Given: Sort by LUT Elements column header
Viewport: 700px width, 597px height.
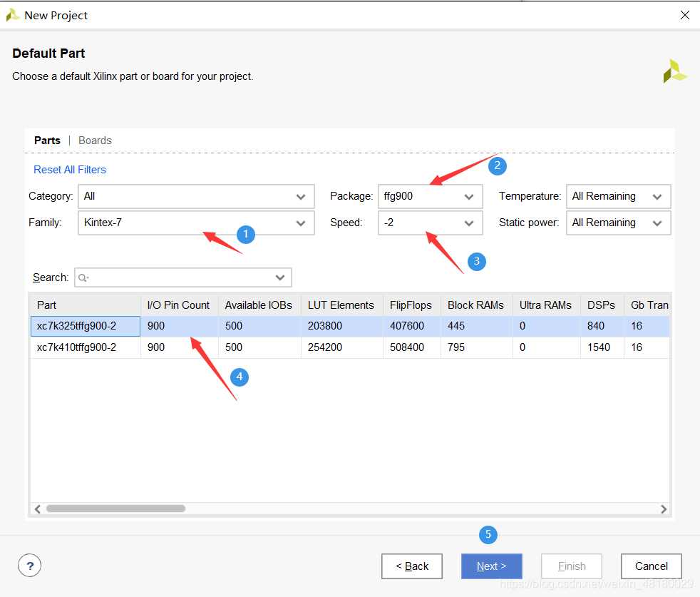Looking at the screenshot, I should coord(342,305).
